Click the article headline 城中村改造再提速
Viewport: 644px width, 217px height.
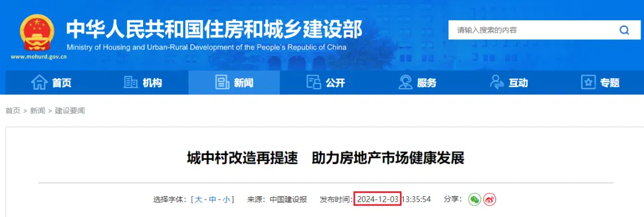pos(242,158)
